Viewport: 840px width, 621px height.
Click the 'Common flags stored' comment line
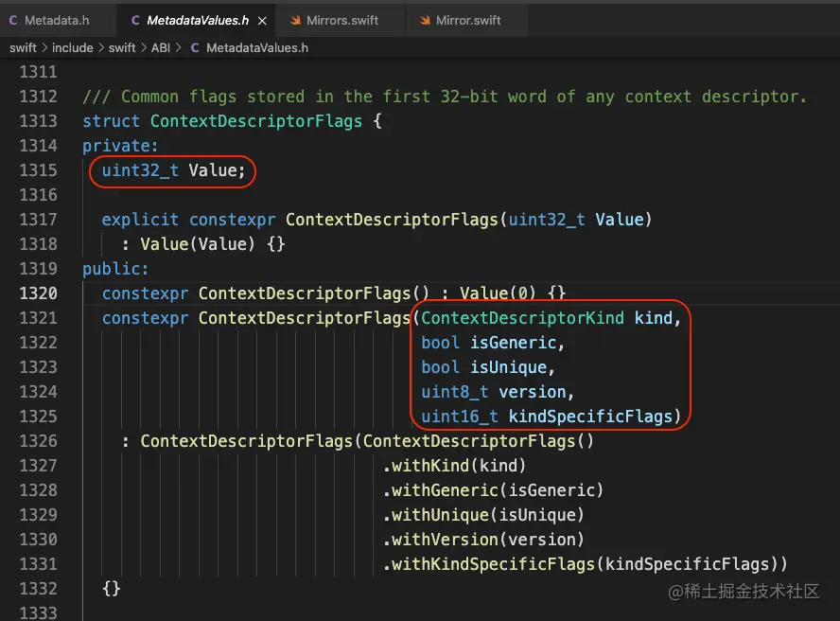pos(444,97)
